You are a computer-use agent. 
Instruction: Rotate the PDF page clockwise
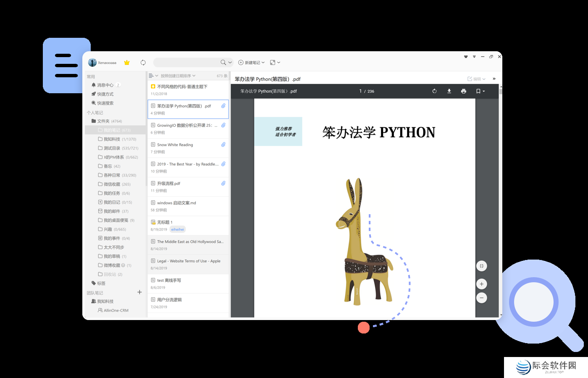(x=434, y=91)
